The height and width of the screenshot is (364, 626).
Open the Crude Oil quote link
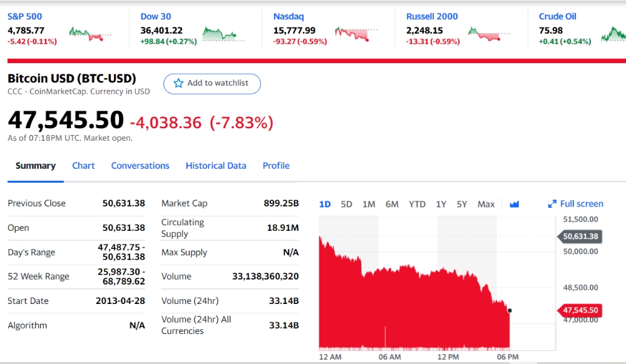coord(558,16)
